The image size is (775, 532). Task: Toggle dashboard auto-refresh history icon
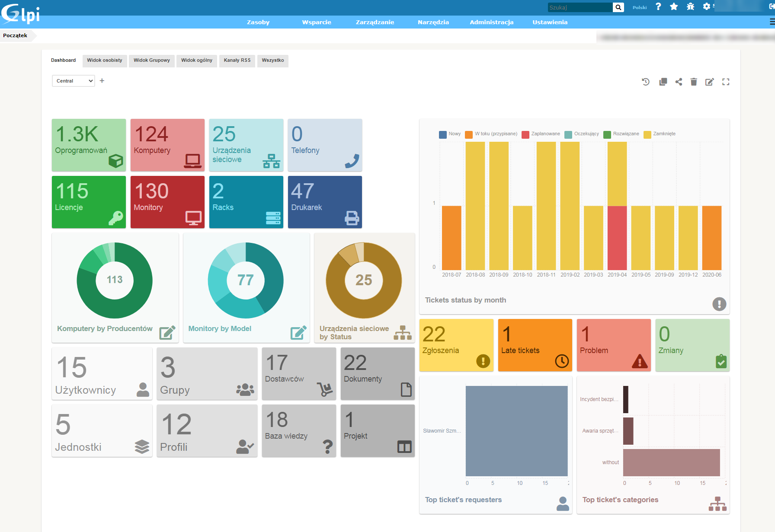click(x=646, y=82)
